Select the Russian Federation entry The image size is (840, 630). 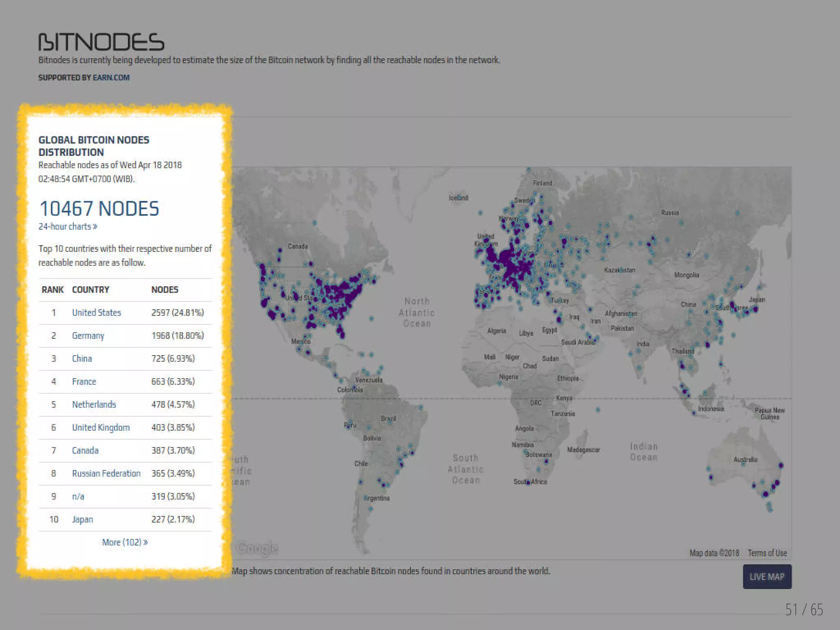(x=106, y=473)
